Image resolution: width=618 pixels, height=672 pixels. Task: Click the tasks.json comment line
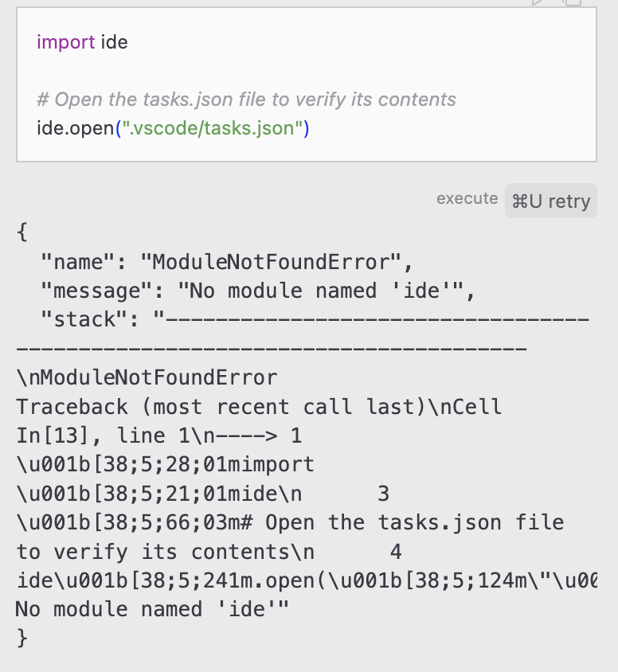(x=247, y=100)
